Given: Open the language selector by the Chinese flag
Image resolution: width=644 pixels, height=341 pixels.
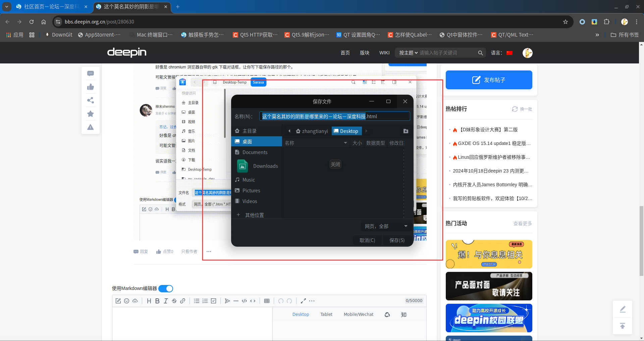Looking at the screenshot, I should tap(509, 53).
